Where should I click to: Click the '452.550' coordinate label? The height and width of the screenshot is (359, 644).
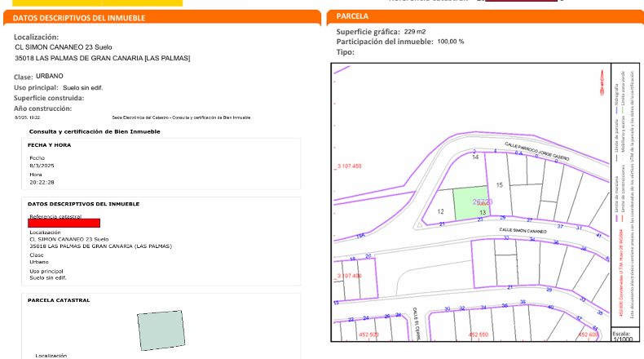point(479,335)
